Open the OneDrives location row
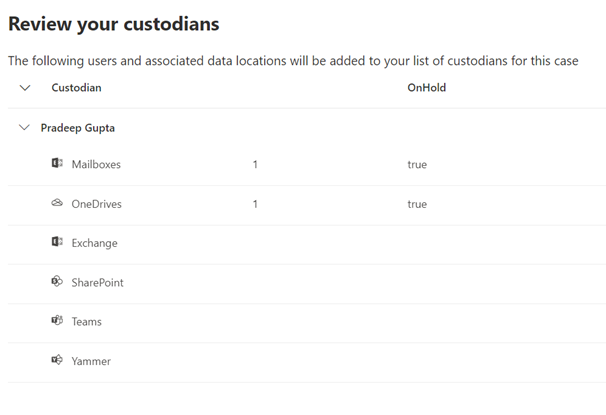This screenshot has width=606, height=415. point(307,205)
